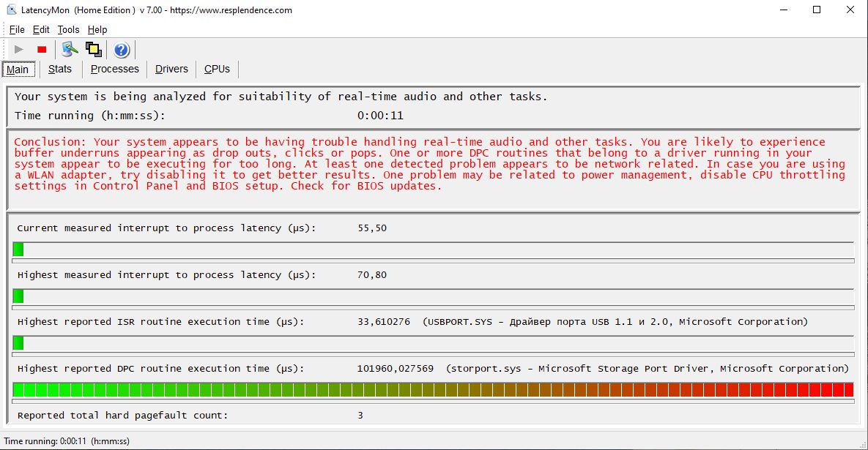
Task: Start monitoring with the green play icon
Action: pos(19,50)
